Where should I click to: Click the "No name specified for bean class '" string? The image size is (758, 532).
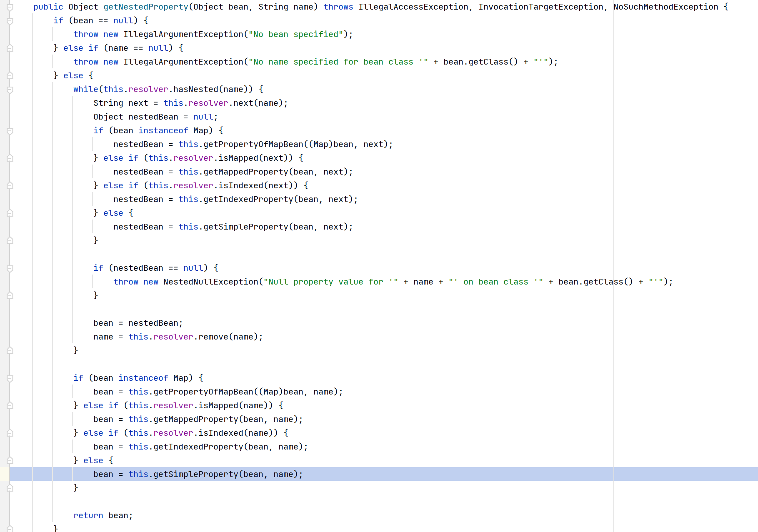[x=338, y=62]
